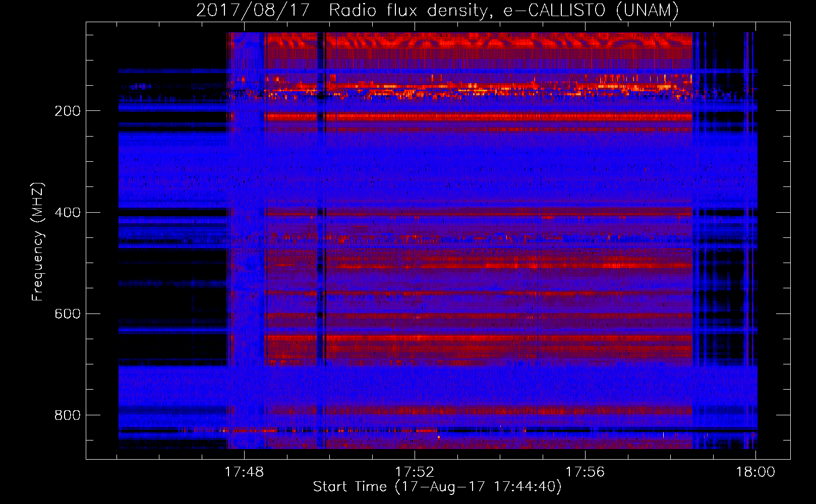Click the 'Frequency (MHZ)' axis label
The height and width of the screenshot is (504, 816).
pos(38,241)
